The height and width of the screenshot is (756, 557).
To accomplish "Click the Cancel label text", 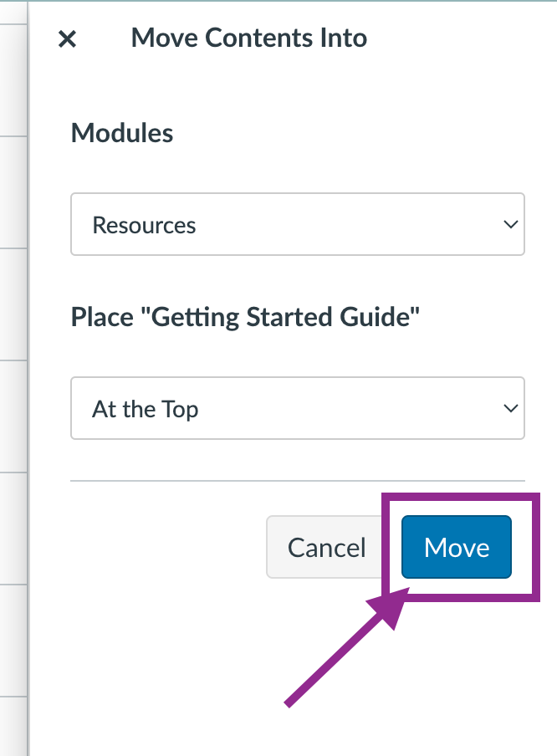I will click(326, 548).
